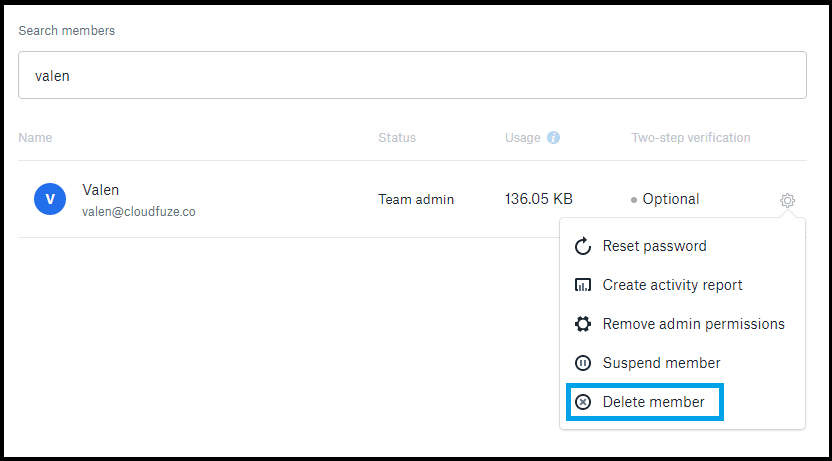Select Reset password from the menu
This screenshot has height=461, width=832.
click(655, 246)
